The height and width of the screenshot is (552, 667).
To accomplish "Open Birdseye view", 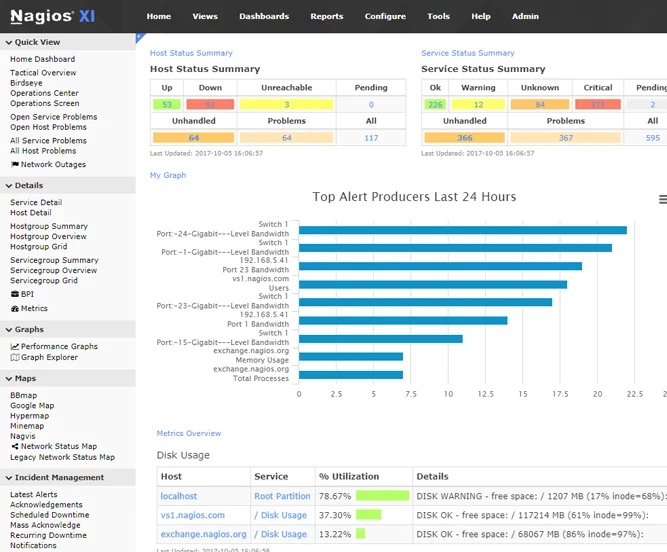I will [26, 83].
